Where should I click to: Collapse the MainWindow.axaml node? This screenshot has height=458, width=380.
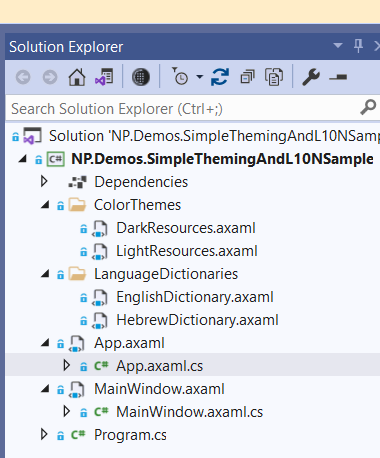[45, 389]
